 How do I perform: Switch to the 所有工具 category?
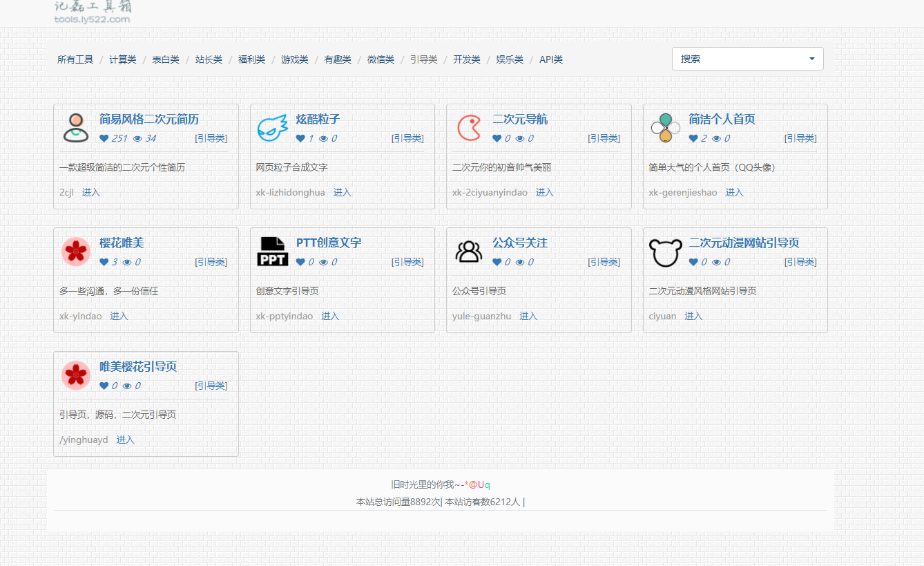(x=75, y=59)
